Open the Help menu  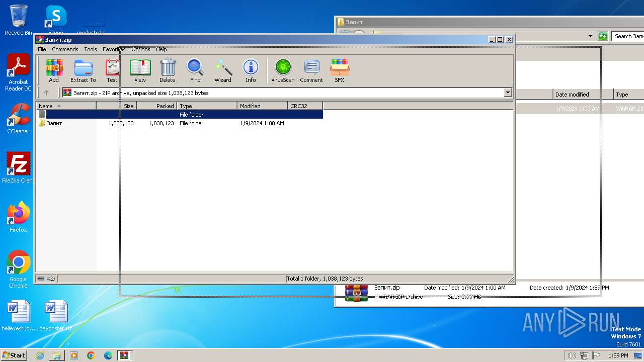(161, 49)
